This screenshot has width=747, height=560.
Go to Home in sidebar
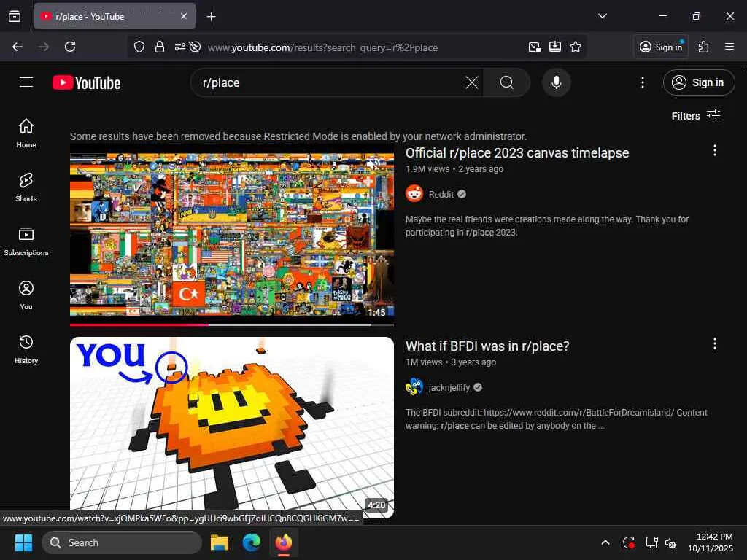click(26, 133)
